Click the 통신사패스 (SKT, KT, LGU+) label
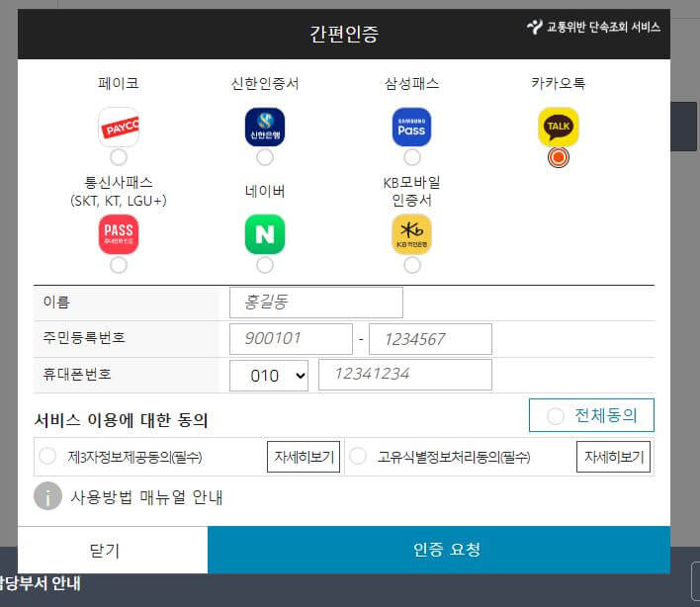700x607 pixels. point(119,191)
